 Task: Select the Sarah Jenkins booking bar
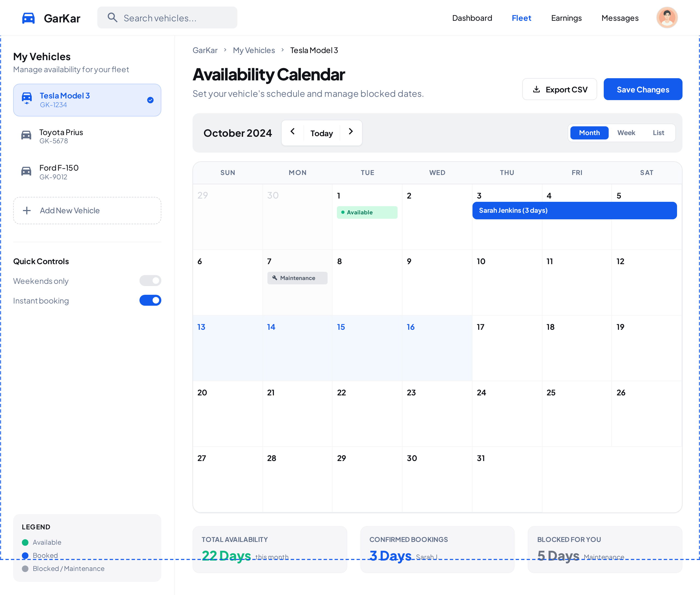click(574, 211)
